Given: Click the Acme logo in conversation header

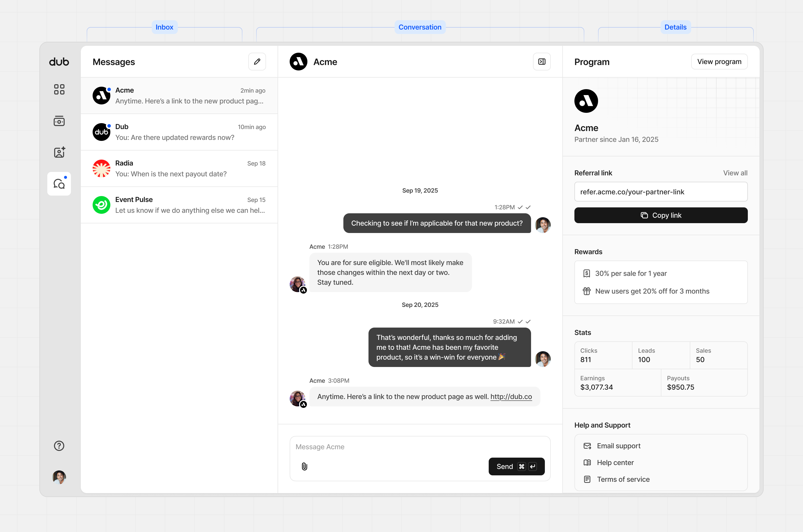Looking at the screenshot, I should pyautogui.click(x=299, y=62).
